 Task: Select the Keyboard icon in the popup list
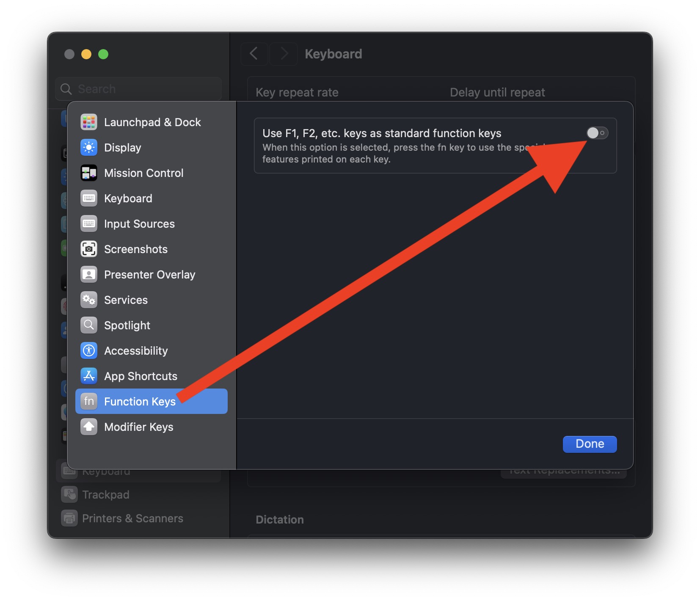click(x=89, y=198)
